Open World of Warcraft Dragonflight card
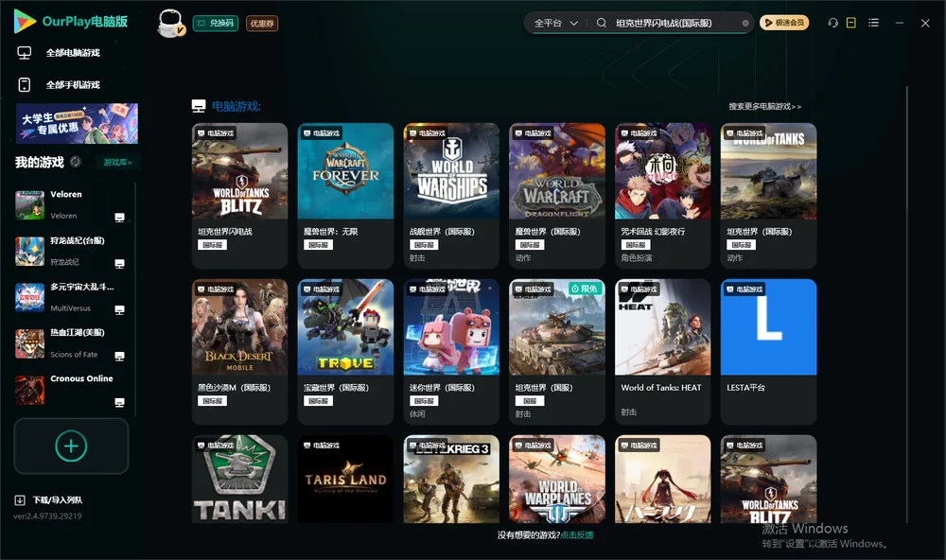This screenshot has height=560, width=946. click(557, 196)
